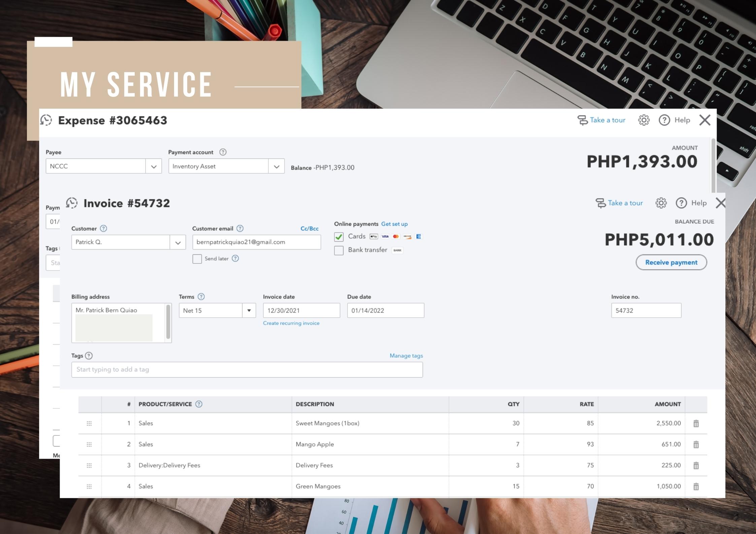Expand the Customer dropdown for Patrick Q.
Viewport: 756px width, 534px height.
coord(178,242)
